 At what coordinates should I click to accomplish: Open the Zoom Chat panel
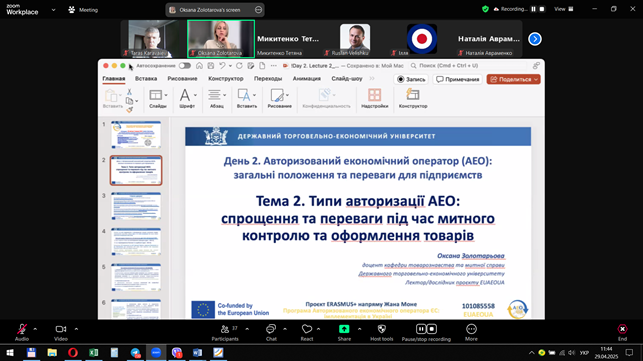pyautogui.click(x=271, y=331)
